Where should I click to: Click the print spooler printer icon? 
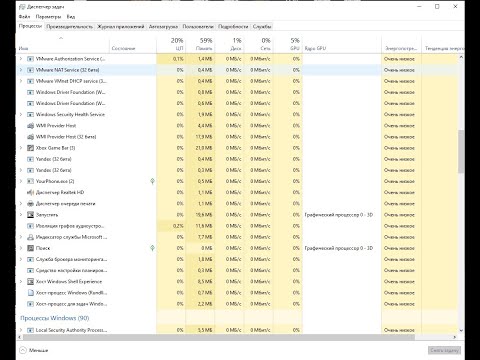[30, 203]
